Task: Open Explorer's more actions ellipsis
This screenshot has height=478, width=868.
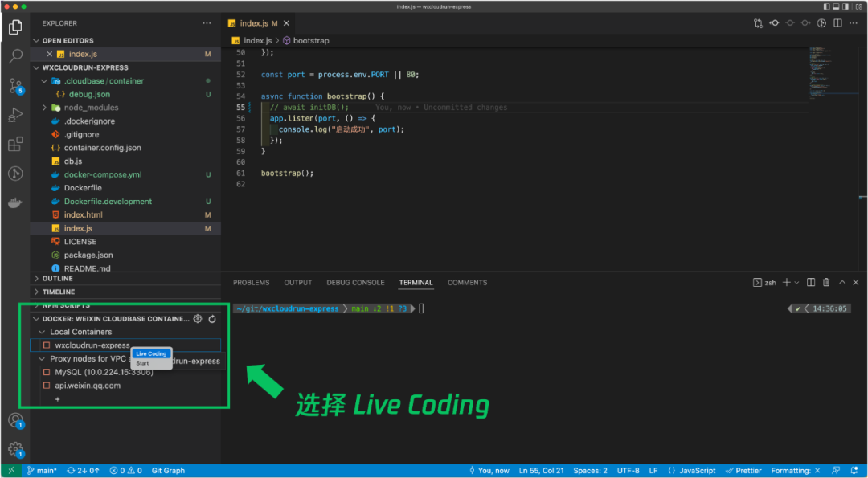Action: coord(207,23)
